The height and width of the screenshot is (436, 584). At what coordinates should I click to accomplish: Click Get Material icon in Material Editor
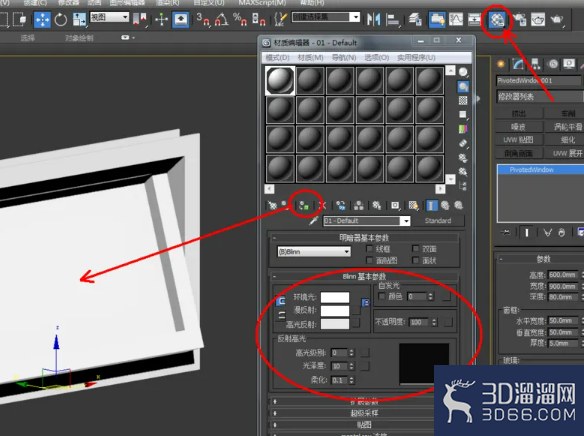272,205
